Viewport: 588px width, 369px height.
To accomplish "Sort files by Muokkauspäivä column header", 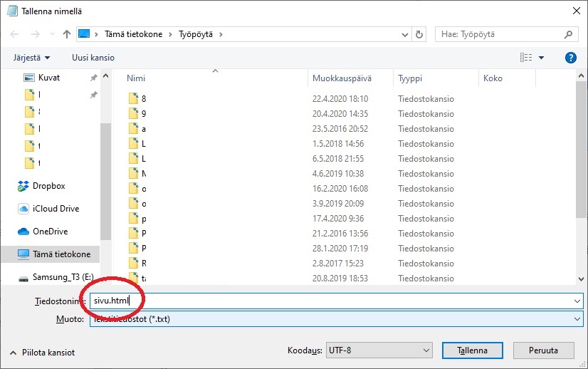I will 341,78.
